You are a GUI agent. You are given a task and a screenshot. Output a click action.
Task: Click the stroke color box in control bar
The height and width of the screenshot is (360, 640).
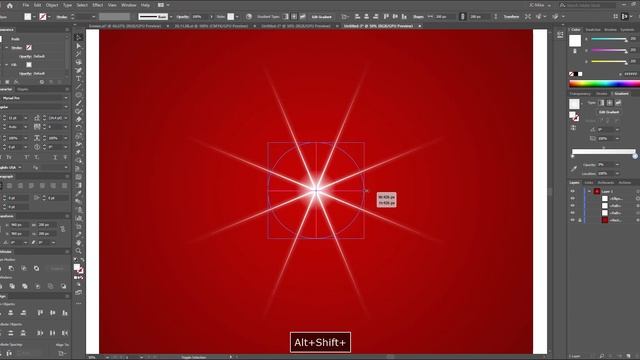42,17
